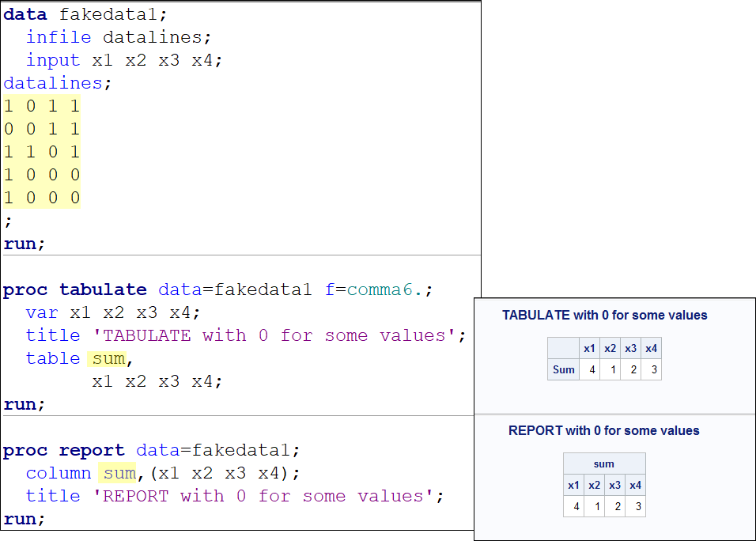The image size is (756, 541).
Task: Click the 'sum' spanning header in REPORT output table
Action: [x=604, y=463]
